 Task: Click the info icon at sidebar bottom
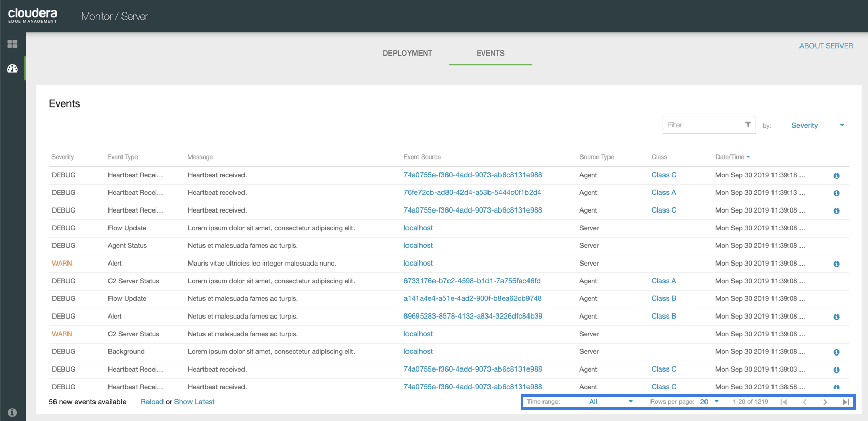pyautogui.click(x=12, y=412)
